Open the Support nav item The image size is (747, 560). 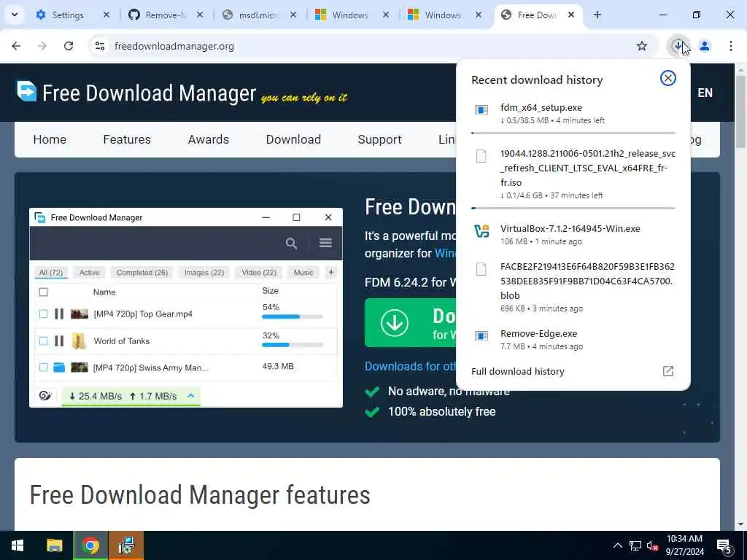pyautogui.click(x=379, y=139)
